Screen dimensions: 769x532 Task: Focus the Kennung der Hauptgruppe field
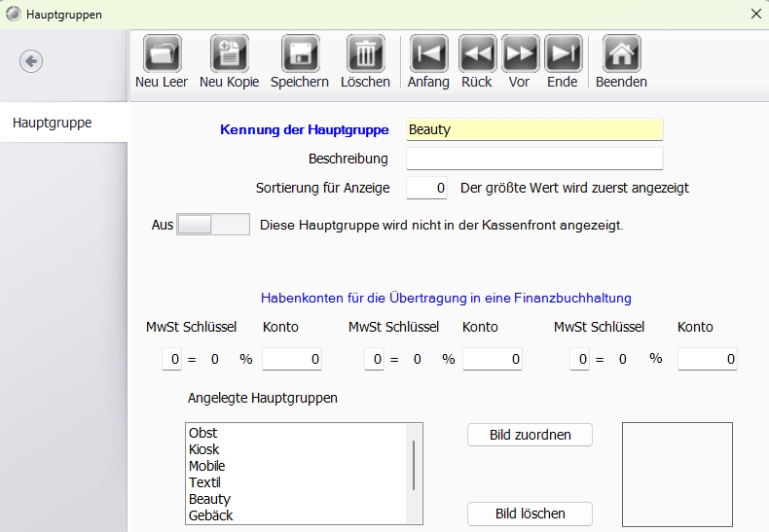(534, 129)
